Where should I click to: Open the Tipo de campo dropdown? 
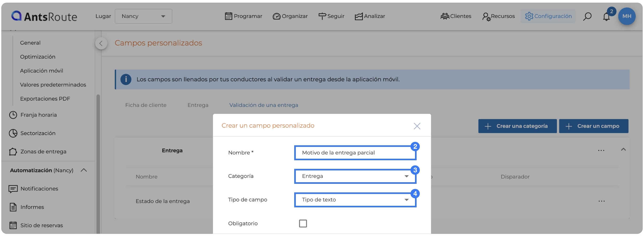click(355, 200)
